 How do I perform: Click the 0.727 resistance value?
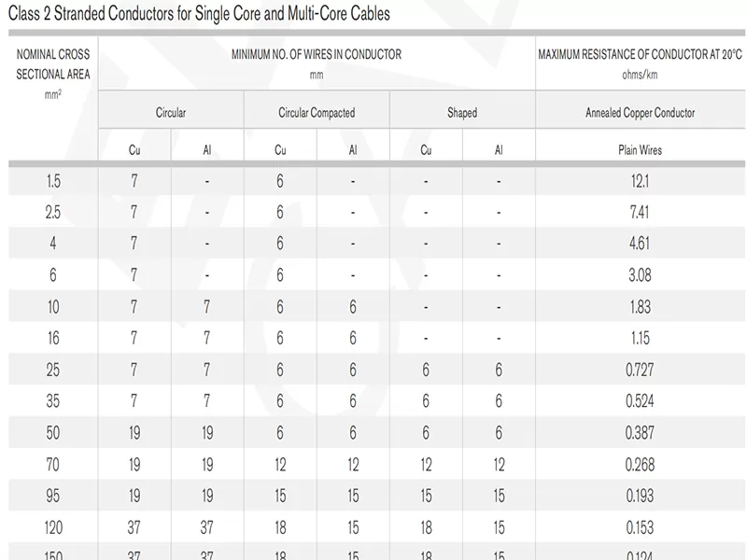click(x=641, y=371)
